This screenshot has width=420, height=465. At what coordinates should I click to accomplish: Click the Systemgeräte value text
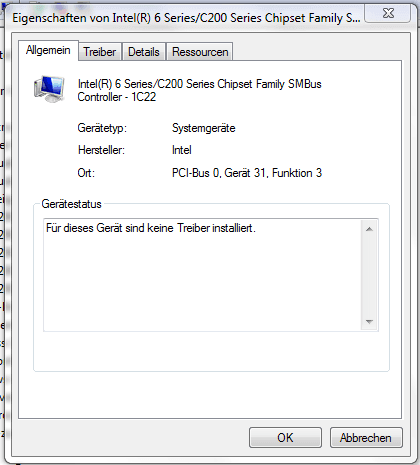[x=204, y=128]
